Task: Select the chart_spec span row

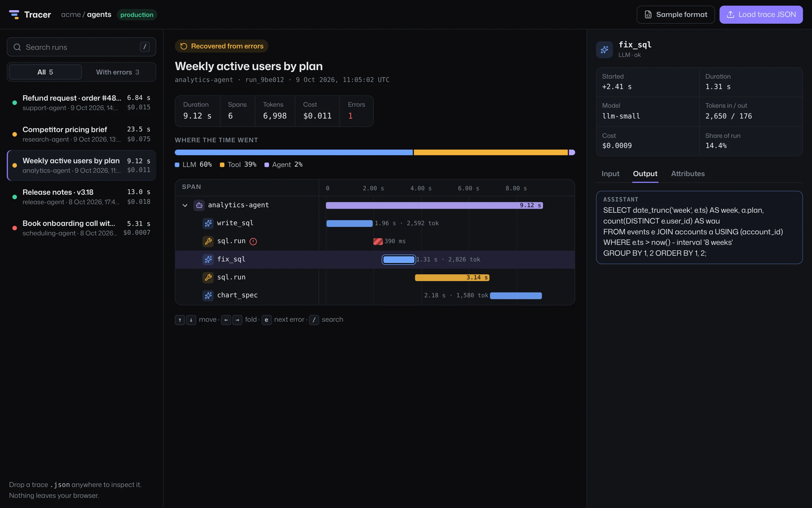Action: pyautogui.click(x=375, y=295)
